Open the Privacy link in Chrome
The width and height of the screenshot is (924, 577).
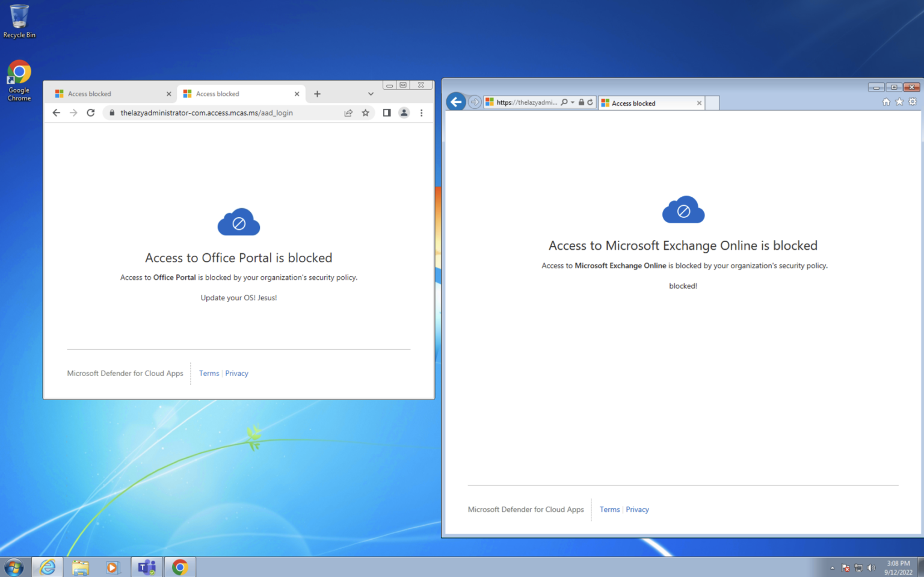[236, 374]
